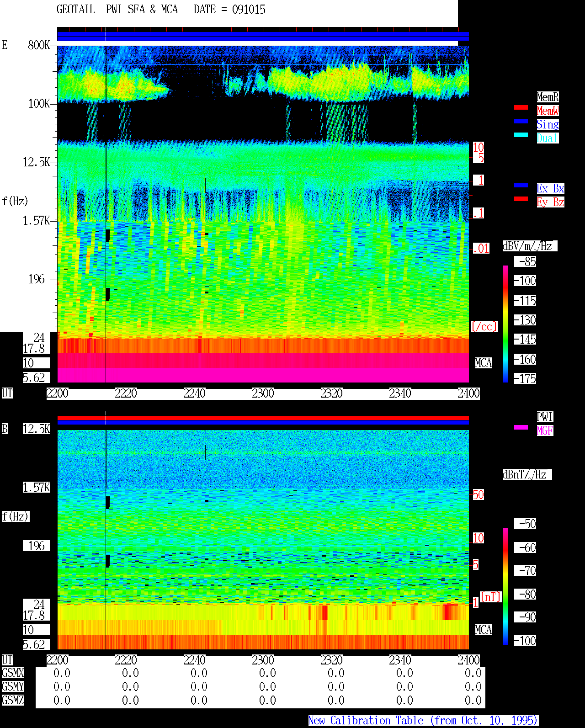Click the cyan Dual legend swatch
Image resolution: width=585 pixels, height=728 pixels.
[x=521, y=135]
